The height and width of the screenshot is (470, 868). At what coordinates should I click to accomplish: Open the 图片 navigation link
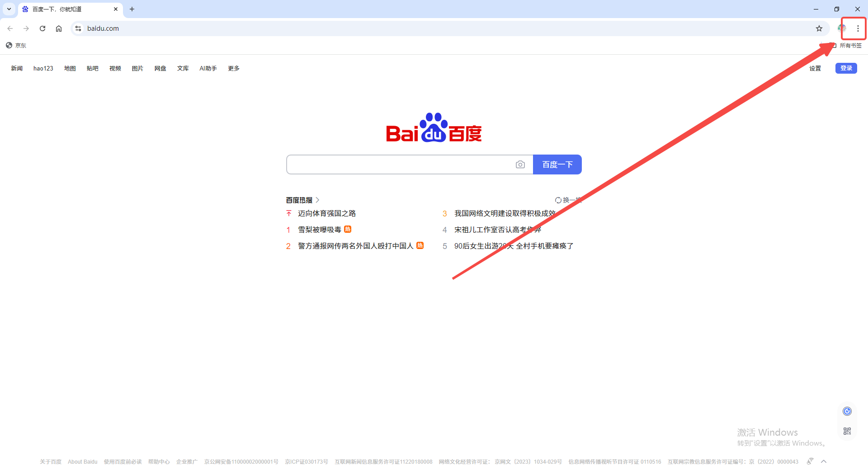(138, 68)
